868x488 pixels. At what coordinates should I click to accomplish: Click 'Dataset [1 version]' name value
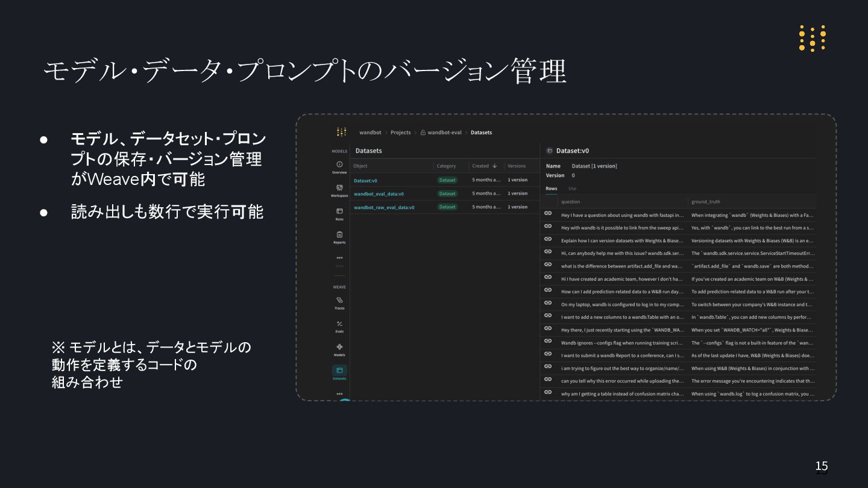tap(594, 166)
